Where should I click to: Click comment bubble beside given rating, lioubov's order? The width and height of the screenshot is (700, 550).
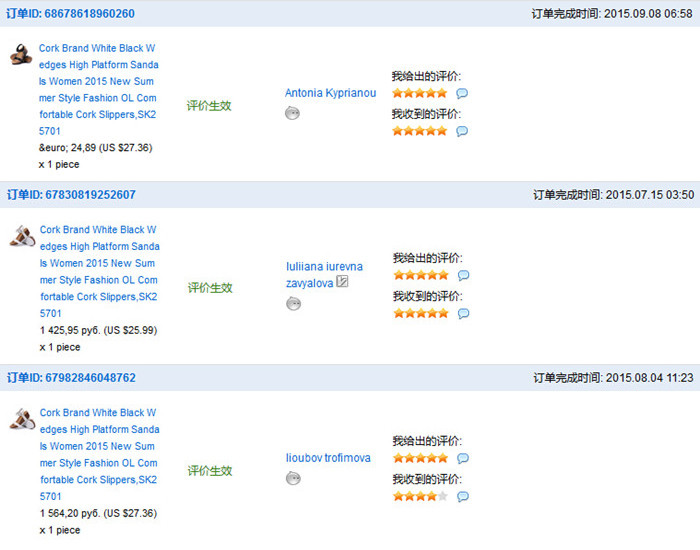[x=462, y=458]
